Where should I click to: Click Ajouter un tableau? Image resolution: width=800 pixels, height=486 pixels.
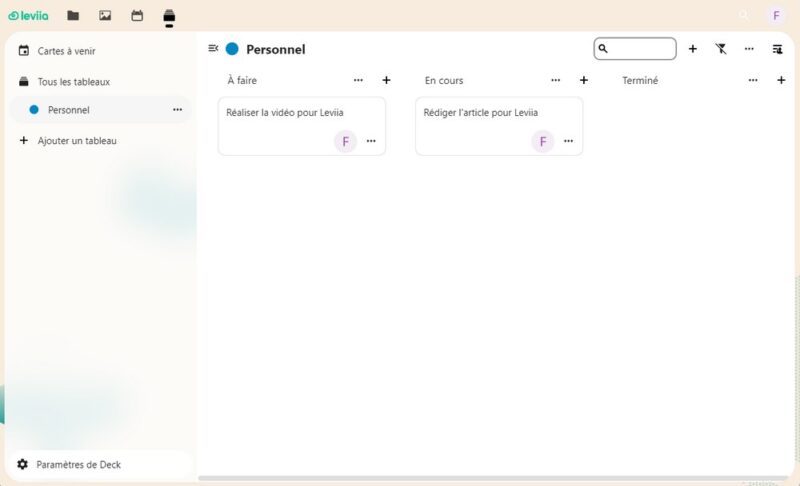[x=76, y=141]
